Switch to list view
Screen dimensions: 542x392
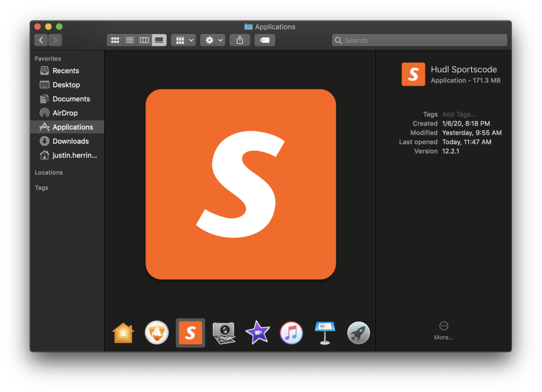click(130, 40)
